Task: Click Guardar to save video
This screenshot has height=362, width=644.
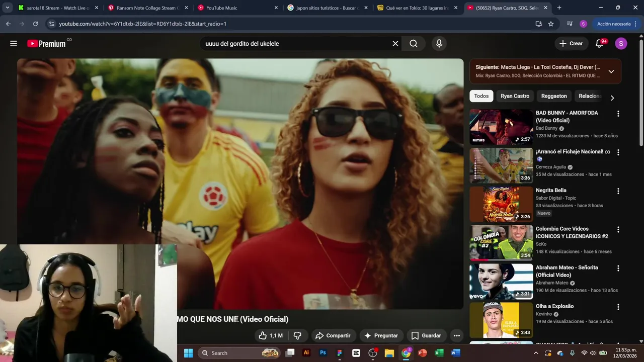Action: 426,335
